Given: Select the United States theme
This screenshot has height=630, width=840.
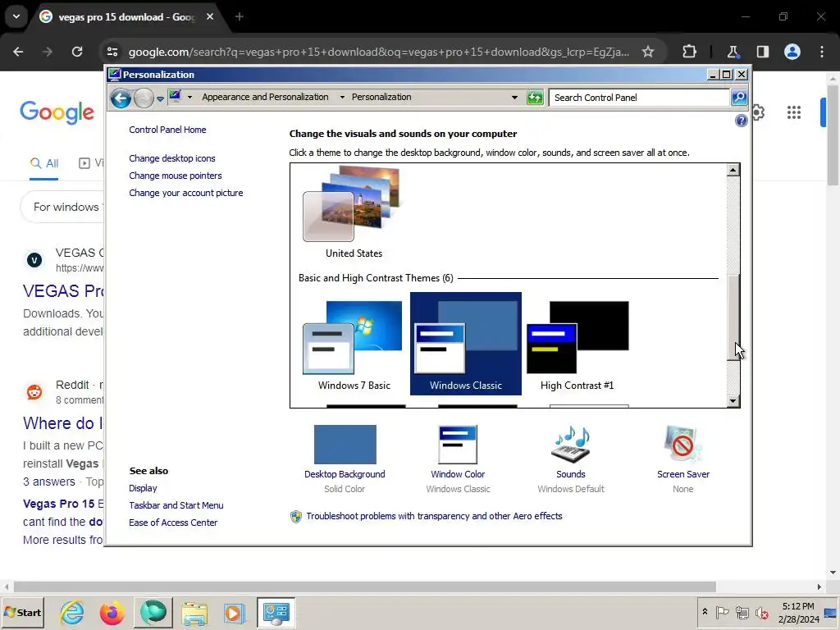Looking at the screenshot, I should [354, 212].
